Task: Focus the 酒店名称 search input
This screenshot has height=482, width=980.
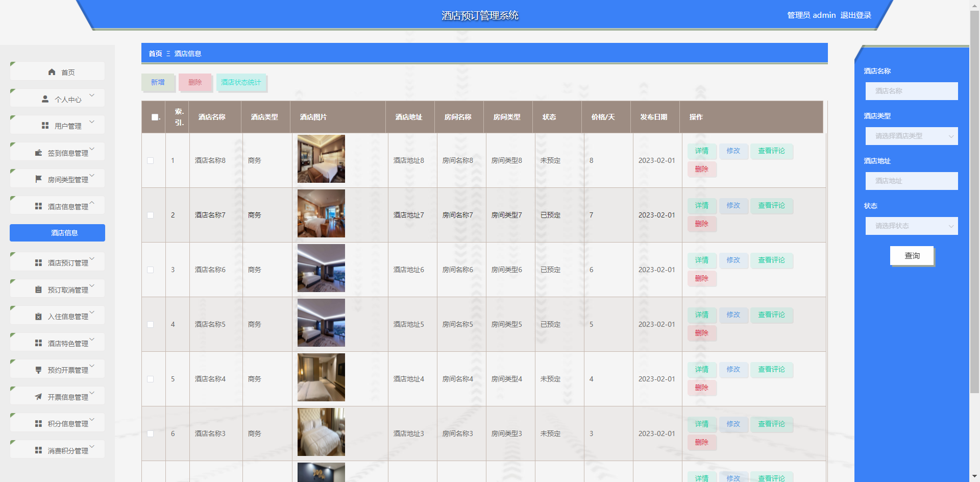Action: click(x=912, y=91)
